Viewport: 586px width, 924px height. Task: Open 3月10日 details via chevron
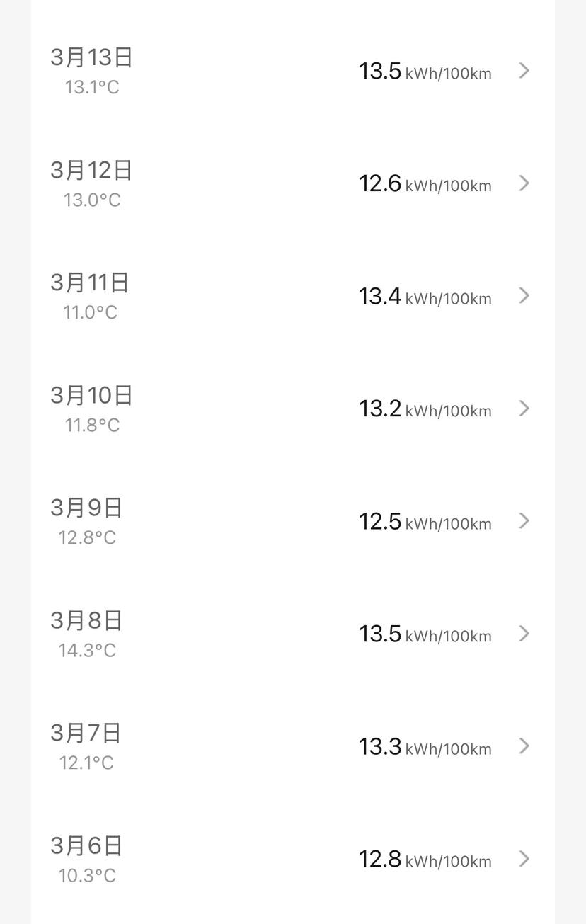(x=524, y=409)
